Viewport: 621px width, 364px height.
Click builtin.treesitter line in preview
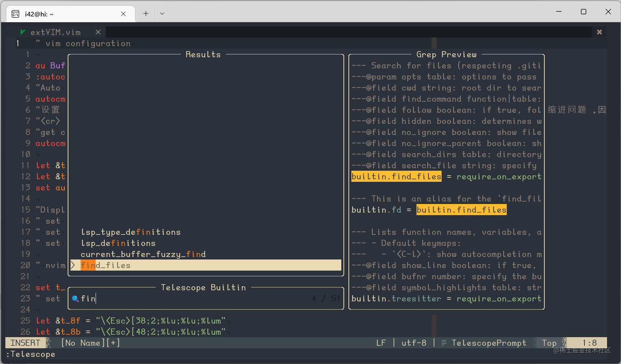[446, 299]
